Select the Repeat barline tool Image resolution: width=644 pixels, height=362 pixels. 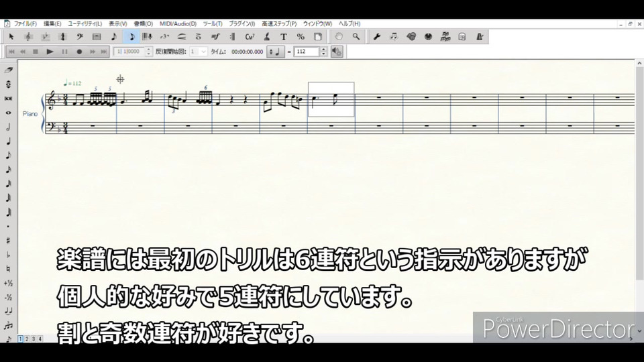click(x=233, y=37)
